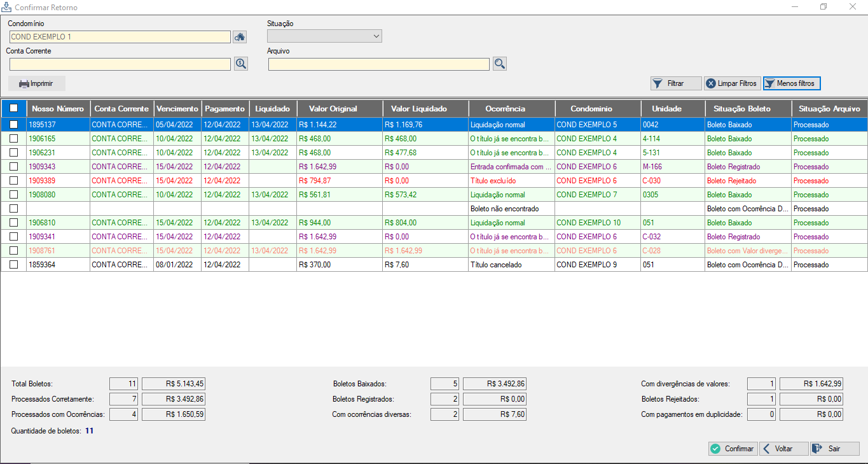Go back using the Voltar button
This screenshot has height=464, width=868.
point(783,449)
